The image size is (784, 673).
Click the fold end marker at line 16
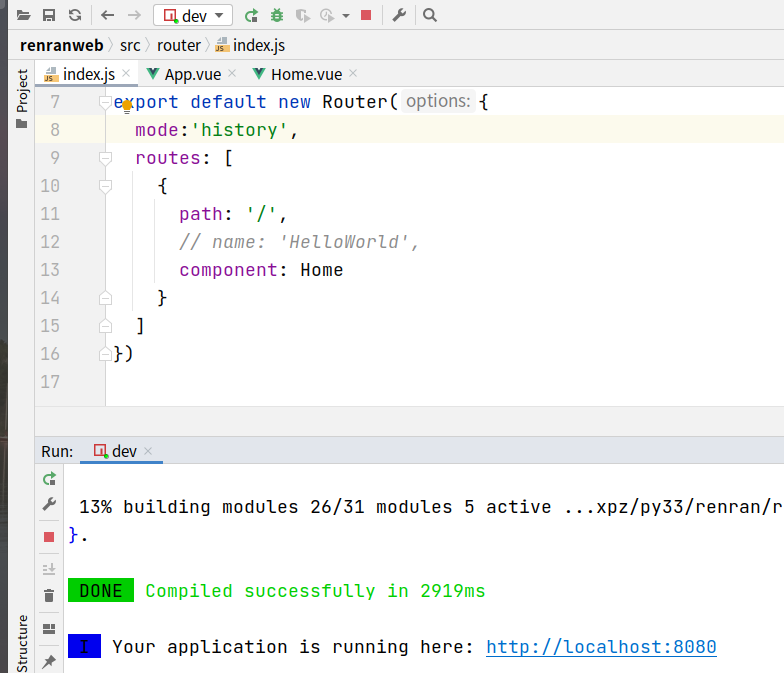tap(105, 354)
